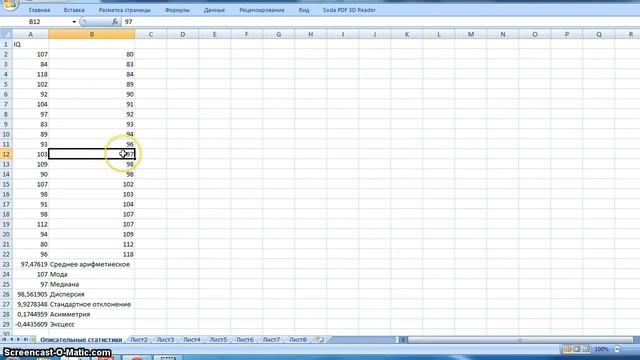This screenshot has height=360, width=640.
Task: Click the Insert Function fx icon
Action: click(x=115, y=22)
